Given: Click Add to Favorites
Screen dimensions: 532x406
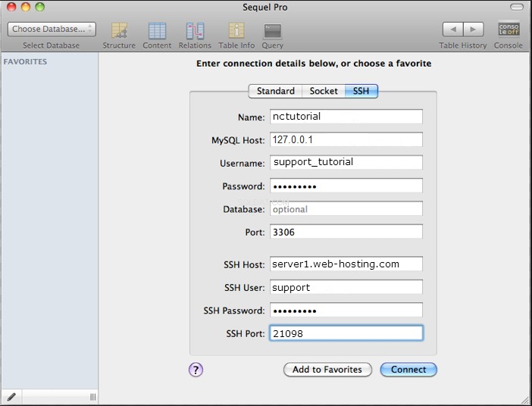Looking at the screenshot, I should pos(327,370).
